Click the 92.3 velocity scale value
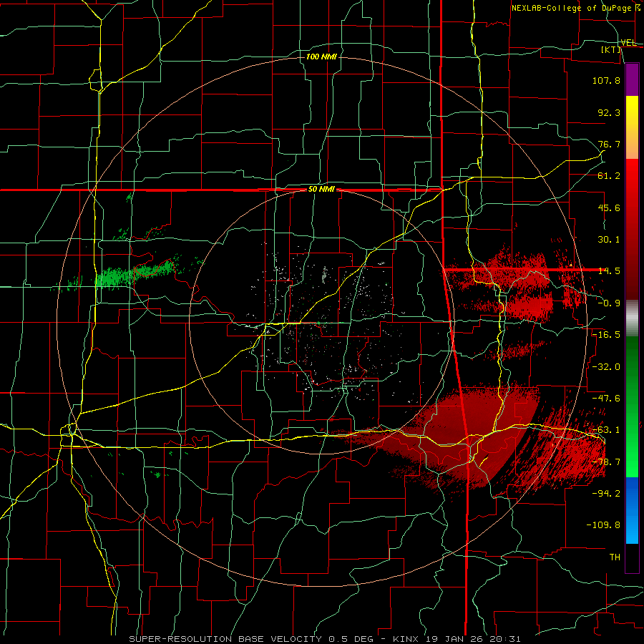This screenshot has width=644, height=644. 609,112
